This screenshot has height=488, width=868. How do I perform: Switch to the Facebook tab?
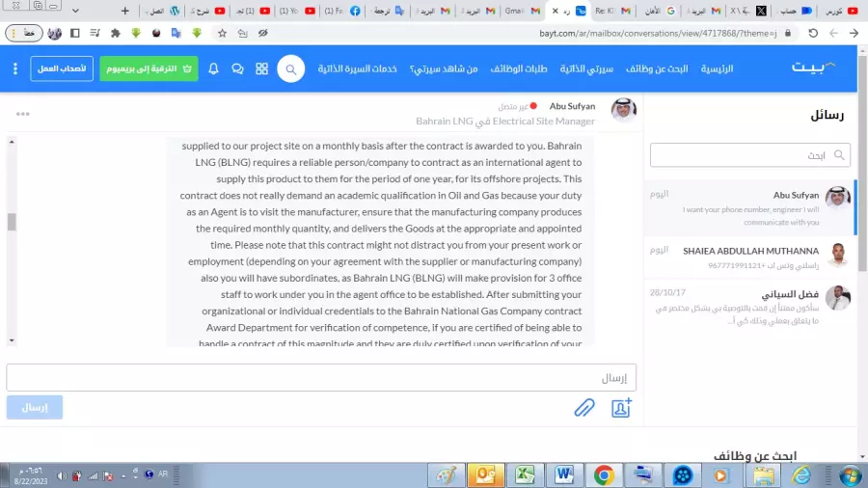tap(341, 11)
